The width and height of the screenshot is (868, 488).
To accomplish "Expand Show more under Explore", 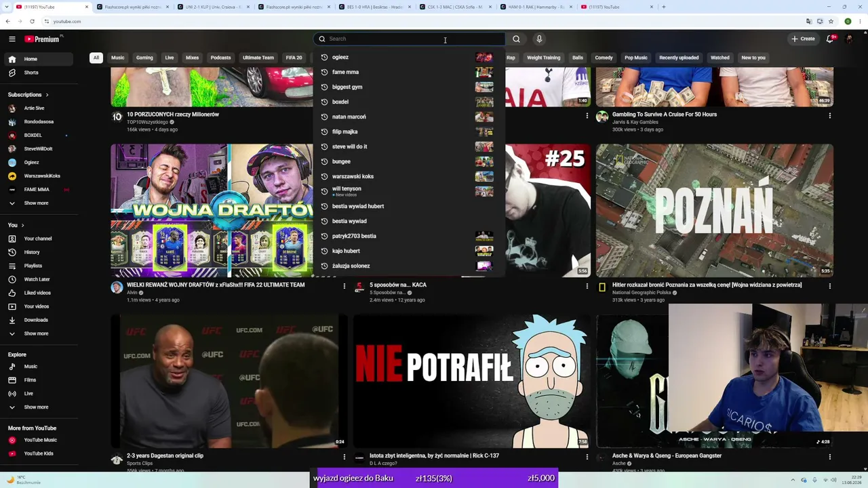I will click(39, 407).
